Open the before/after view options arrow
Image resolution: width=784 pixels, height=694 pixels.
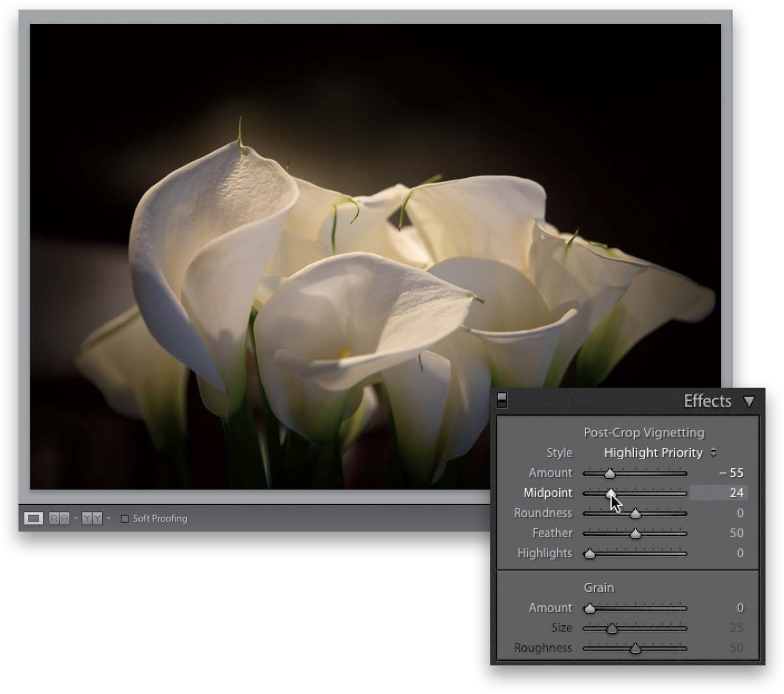pyautogui.click(x=75, y=519)
